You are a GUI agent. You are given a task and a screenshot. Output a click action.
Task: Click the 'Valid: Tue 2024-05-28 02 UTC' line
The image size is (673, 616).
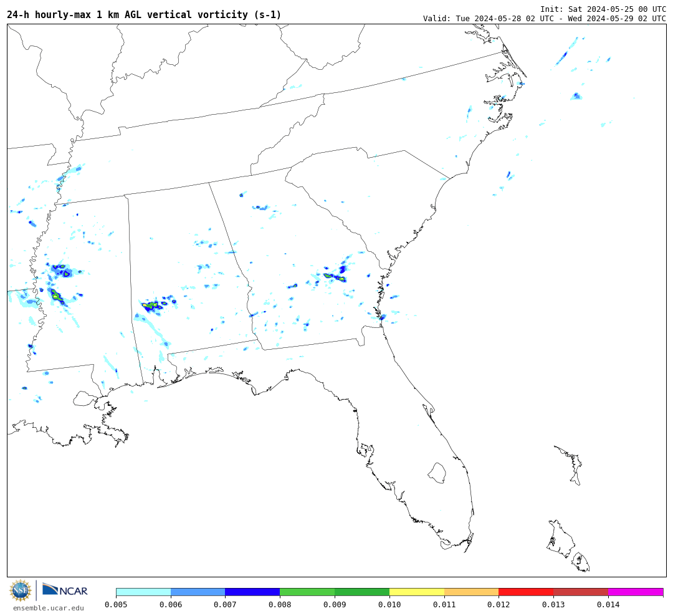(545, 19)
